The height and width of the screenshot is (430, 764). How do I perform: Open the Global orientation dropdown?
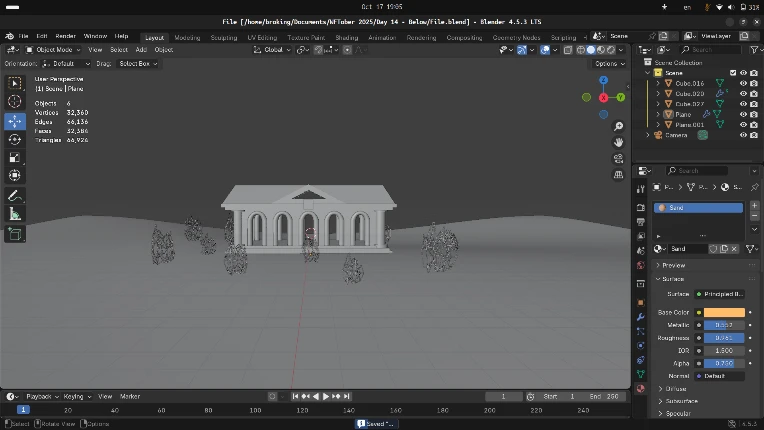coord(272,50)
